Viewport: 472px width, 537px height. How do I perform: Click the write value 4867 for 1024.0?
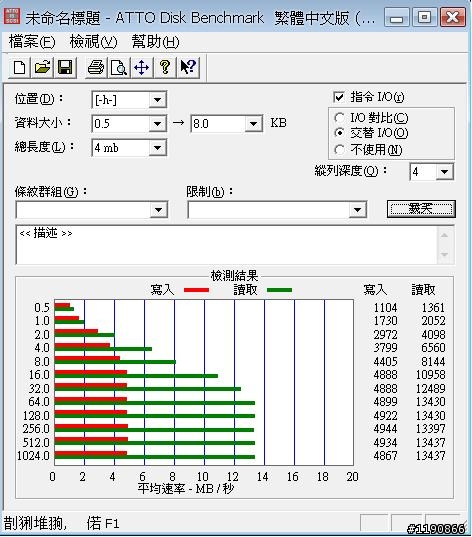pos(385,455)
